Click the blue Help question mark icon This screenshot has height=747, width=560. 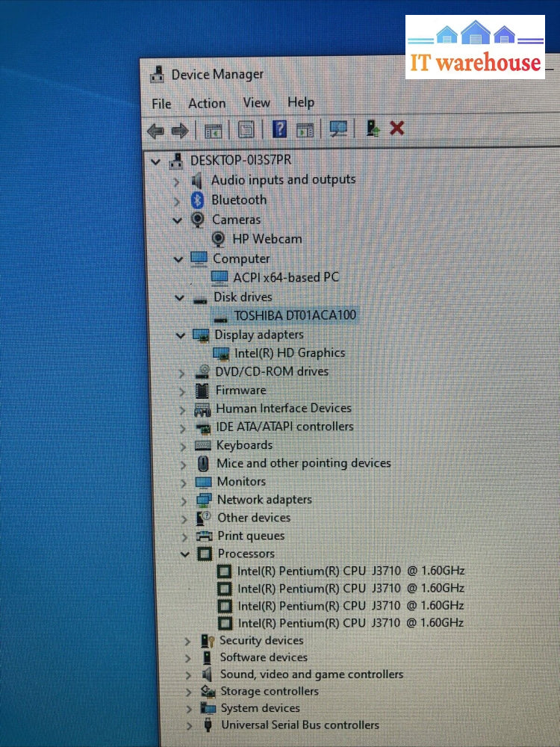279,129
